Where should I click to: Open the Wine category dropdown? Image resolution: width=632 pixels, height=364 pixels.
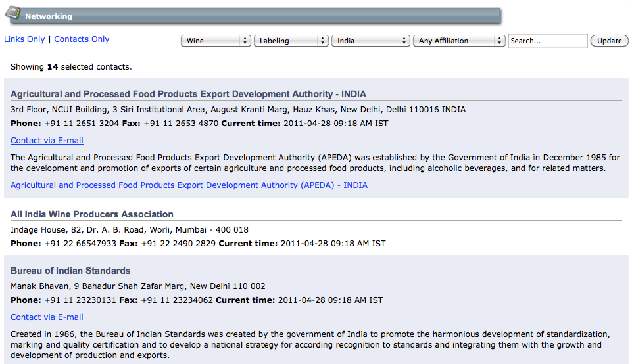(x=216, y=41)
